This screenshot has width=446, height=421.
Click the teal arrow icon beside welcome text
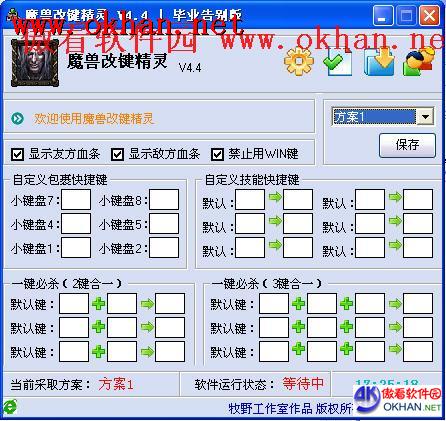click(x=17, y=118)
